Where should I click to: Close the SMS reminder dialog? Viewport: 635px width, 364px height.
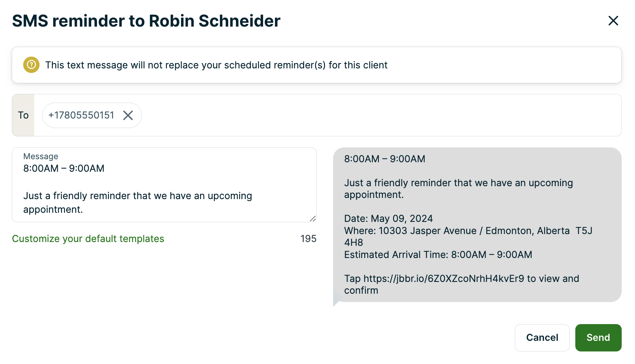(613, 21)
